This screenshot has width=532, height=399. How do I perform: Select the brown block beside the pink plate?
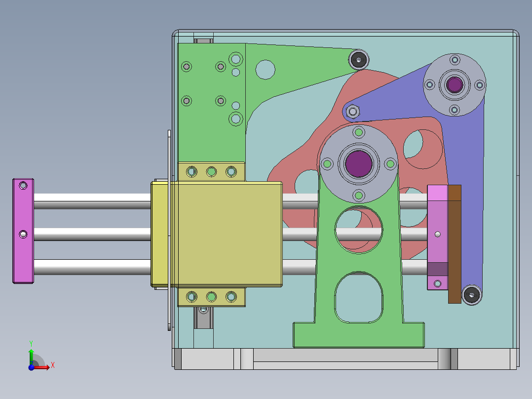click(455, 244)
